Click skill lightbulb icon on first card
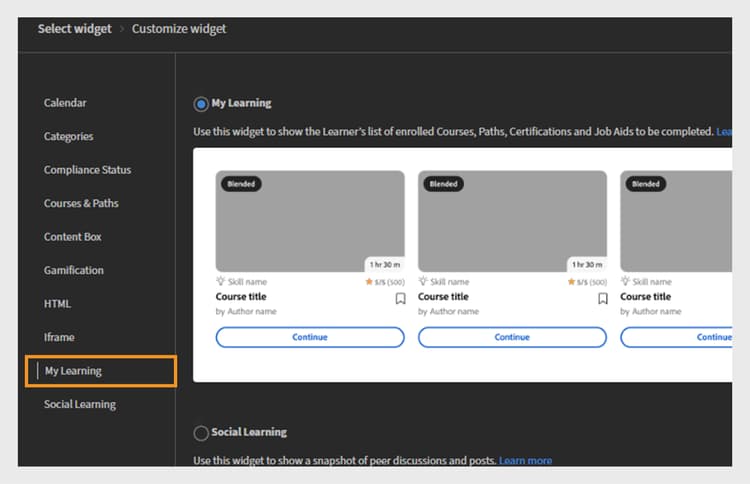The height and width of the screenshot is (484, 750). (x=221, y=281)
